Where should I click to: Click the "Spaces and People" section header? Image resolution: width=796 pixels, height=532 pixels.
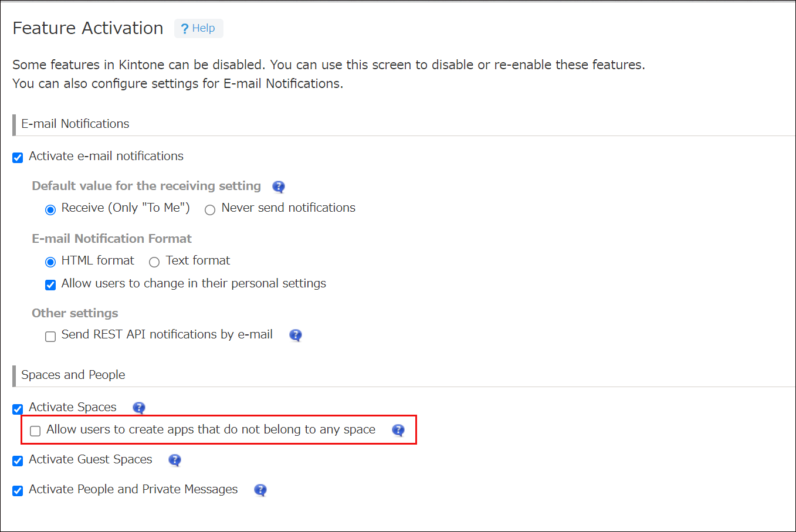pos(73,375)
